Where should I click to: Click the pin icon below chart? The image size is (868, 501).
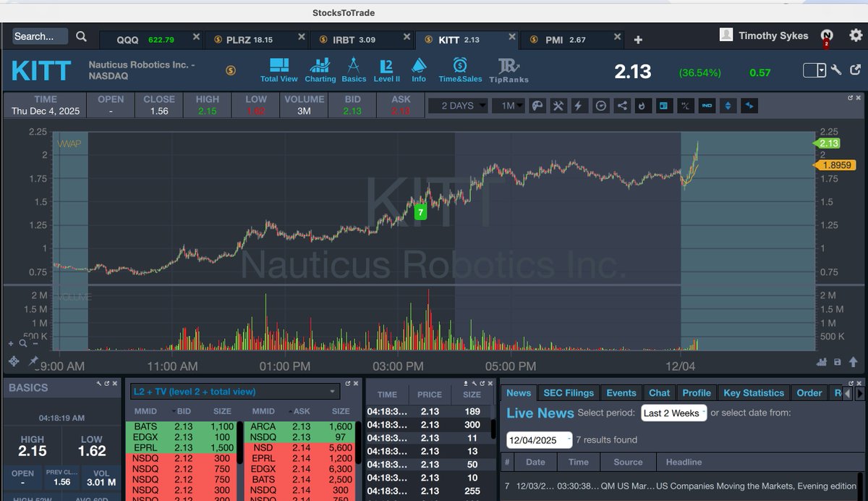pyautogui.click(x=33, y=361)
